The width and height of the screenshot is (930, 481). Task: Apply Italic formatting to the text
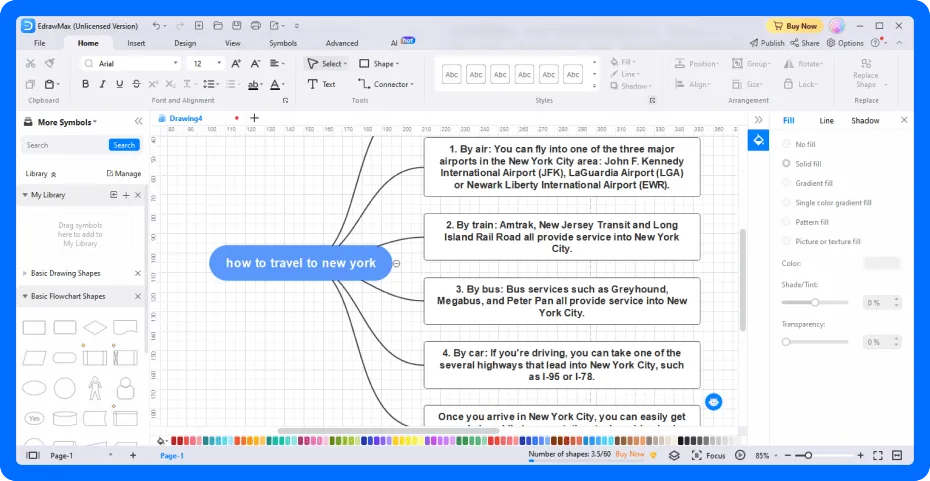point(103,84)
